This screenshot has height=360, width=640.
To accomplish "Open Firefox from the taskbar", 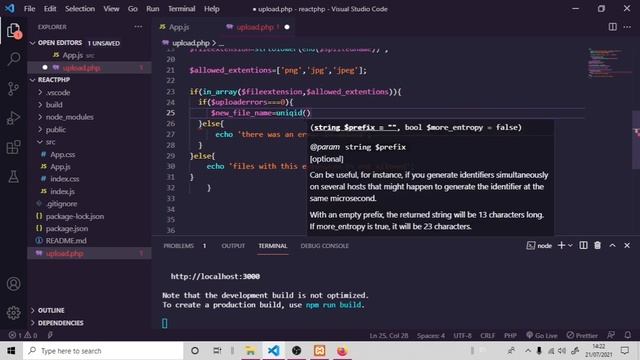I will pos(342,351).
